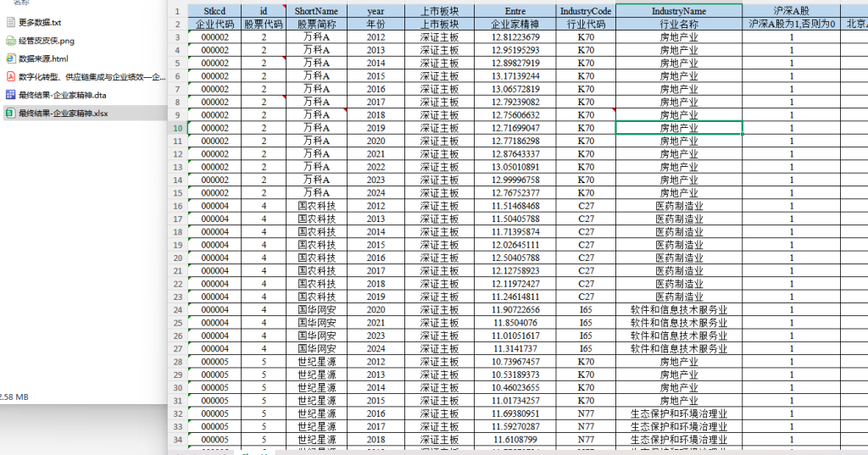
Task: Select the 企业家精神 label cell
Action: point(515,25)
